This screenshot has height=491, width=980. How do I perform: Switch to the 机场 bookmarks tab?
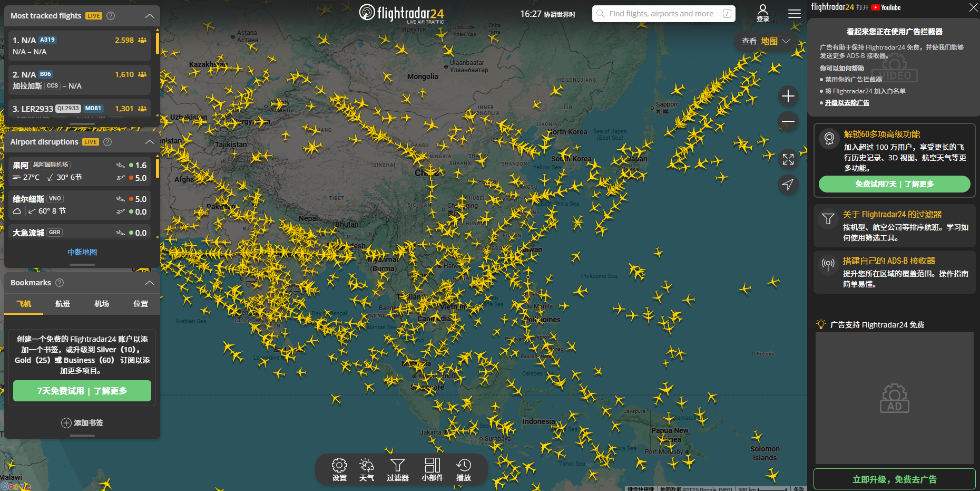pyautogui.click(x=102, y=304)
